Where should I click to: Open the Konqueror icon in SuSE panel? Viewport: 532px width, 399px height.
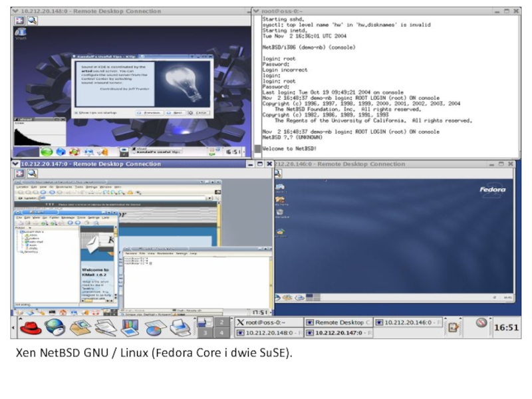88,152
